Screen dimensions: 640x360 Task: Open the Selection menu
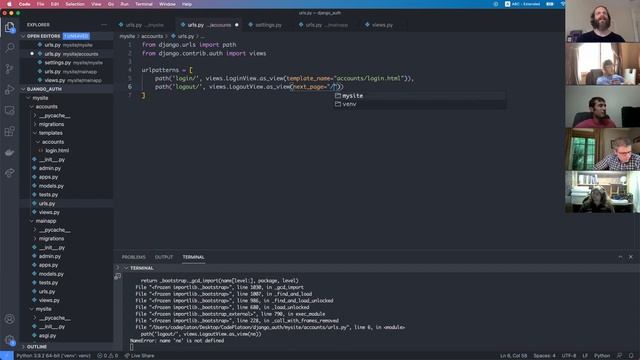point(75,4)
